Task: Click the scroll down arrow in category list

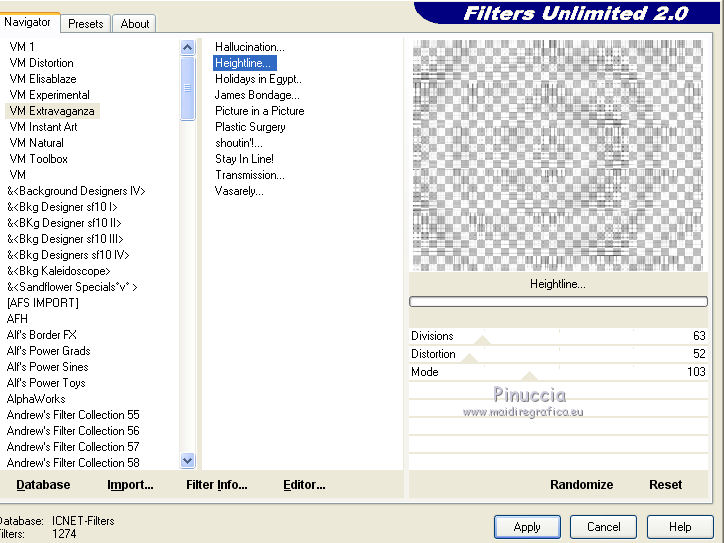Action: pyautogui.click(x=187, y=460)
